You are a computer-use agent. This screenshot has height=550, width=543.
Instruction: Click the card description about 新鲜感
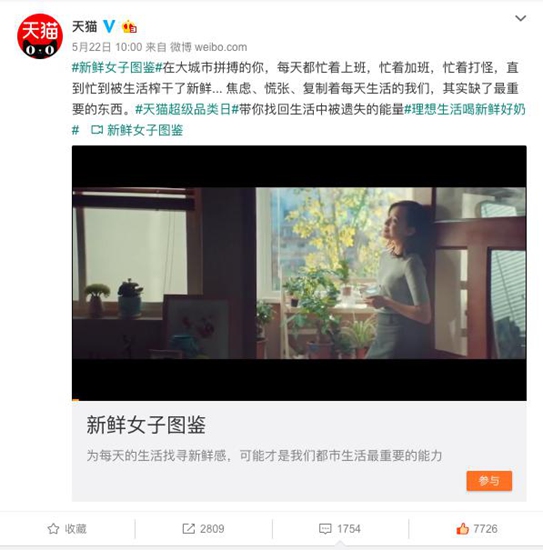point(264,456)
